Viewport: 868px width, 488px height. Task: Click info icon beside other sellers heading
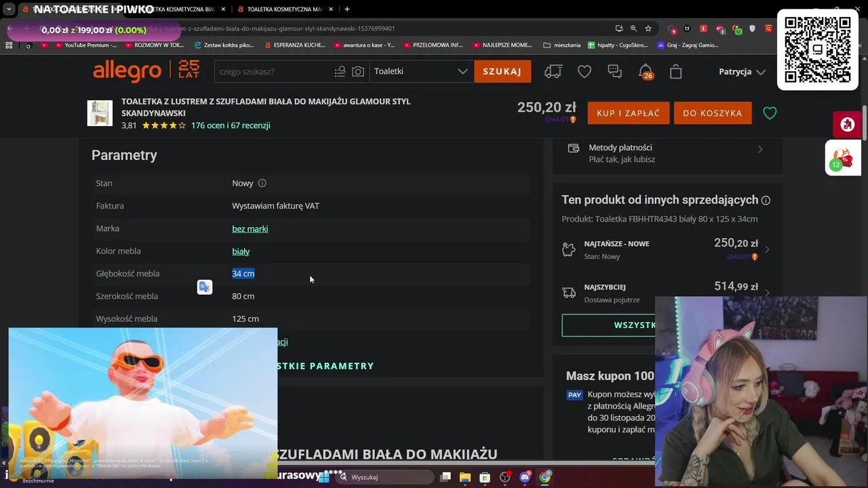click(x=766, y=201)
